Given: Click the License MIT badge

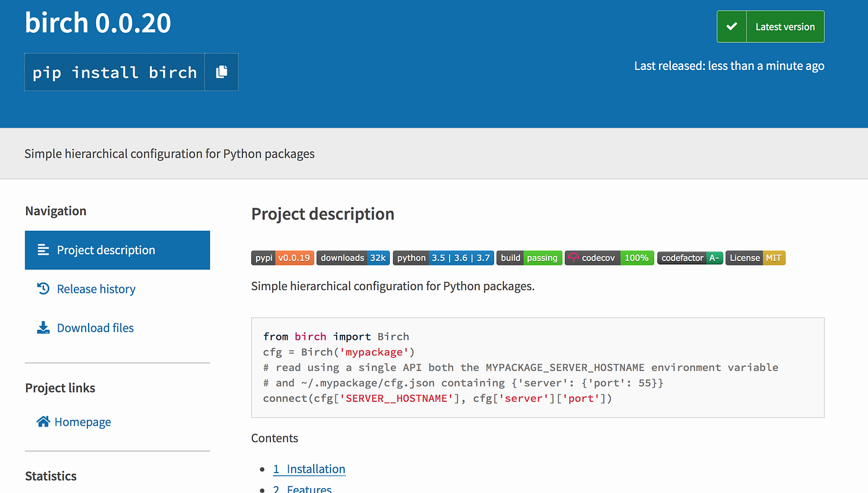Looking at the screenshot, I should point(755,258).
